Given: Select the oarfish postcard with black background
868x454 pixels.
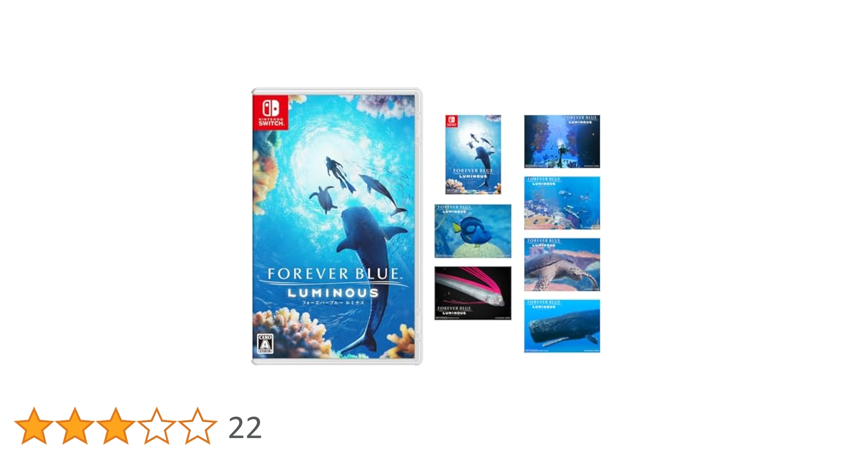Looking at the screenshot, I should (x=473, y=293).
